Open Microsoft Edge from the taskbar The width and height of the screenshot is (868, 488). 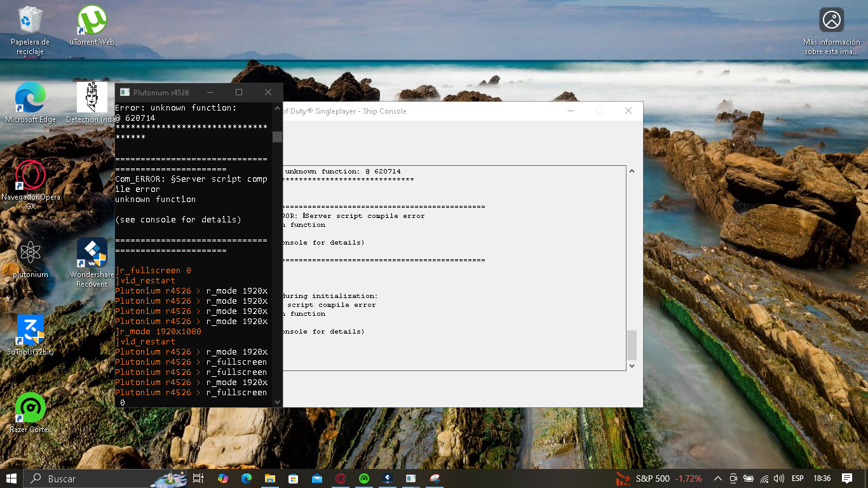click(x=246, y=478)
